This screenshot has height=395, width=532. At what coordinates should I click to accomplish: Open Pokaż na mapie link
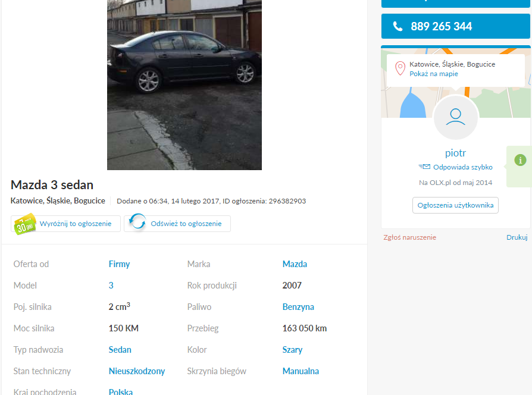click(434, 74)
